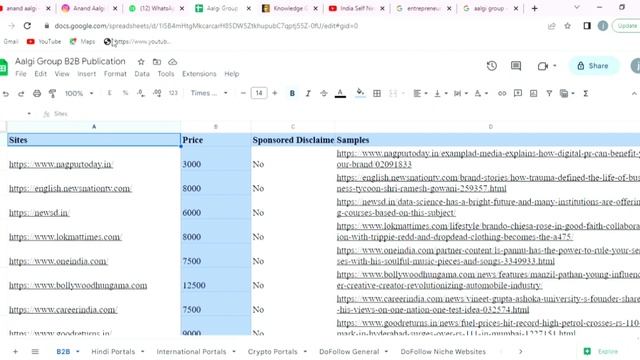The image size is (640, 360).
Task: Reload the browser page
Action: point(27,26)
